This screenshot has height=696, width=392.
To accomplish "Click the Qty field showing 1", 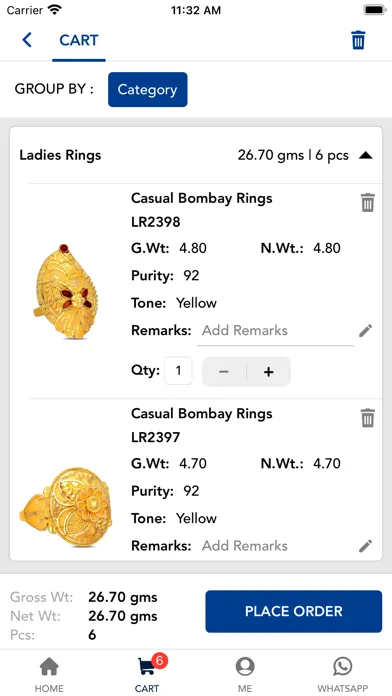I will 178,371.
